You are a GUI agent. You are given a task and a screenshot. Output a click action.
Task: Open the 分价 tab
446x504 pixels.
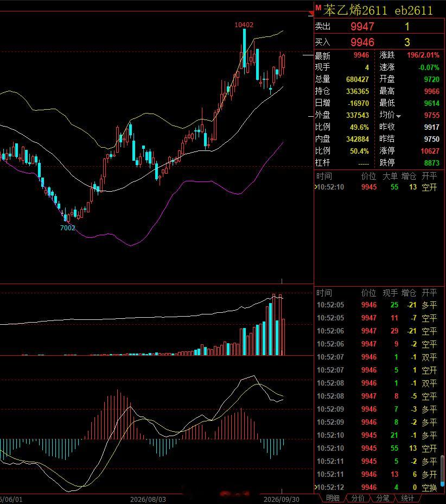pyautogui.click(x=358, y=498)
